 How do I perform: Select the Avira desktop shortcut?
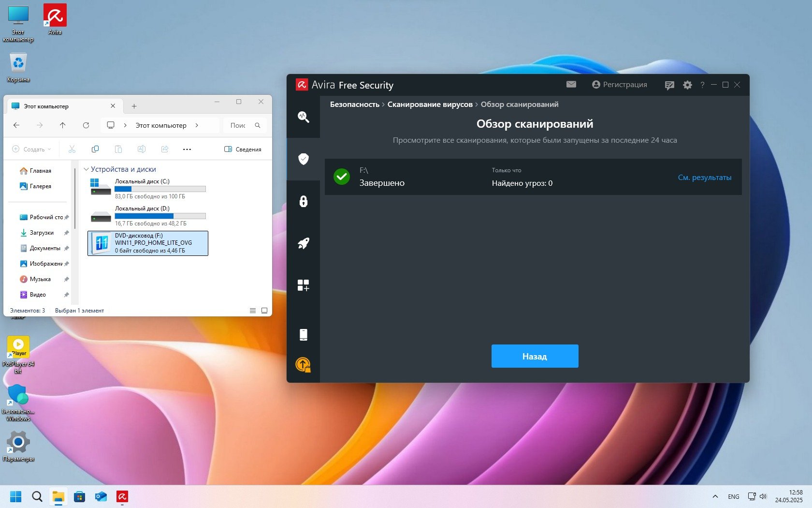coord(55,19)
